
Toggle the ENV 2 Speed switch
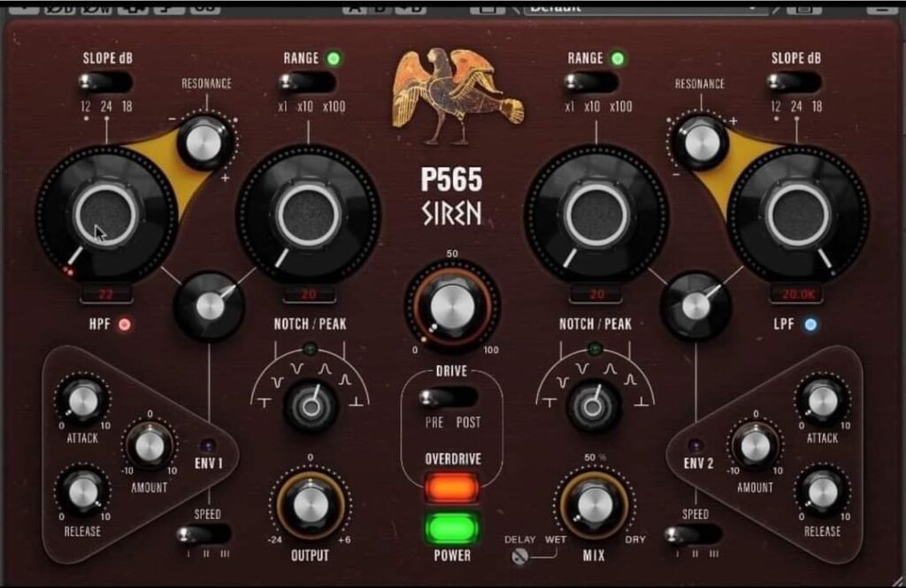coord(693,534)
